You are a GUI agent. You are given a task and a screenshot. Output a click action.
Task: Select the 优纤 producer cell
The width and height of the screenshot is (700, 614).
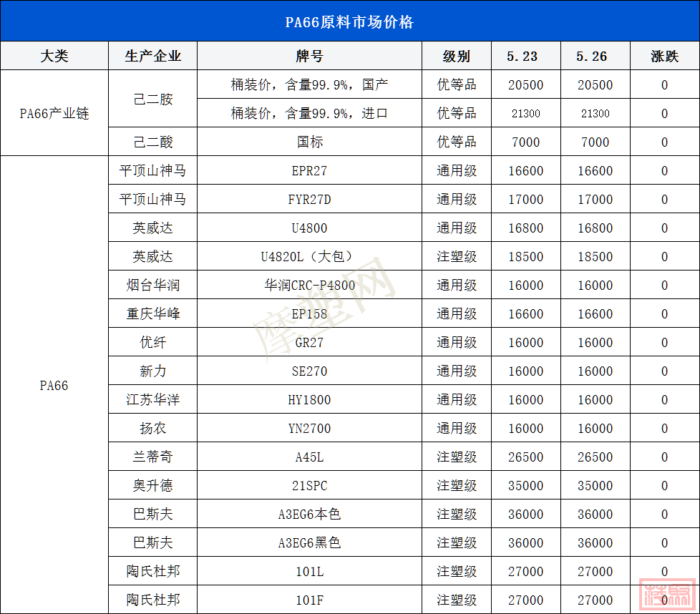point(152,342)
